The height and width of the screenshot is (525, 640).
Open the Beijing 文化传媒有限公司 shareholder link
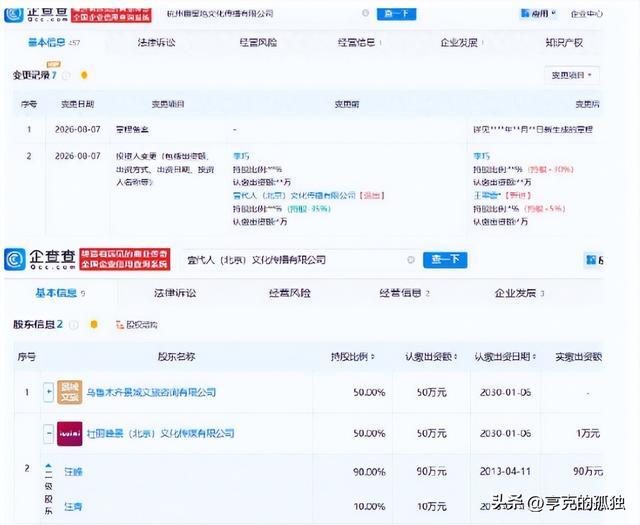point(160,433)
